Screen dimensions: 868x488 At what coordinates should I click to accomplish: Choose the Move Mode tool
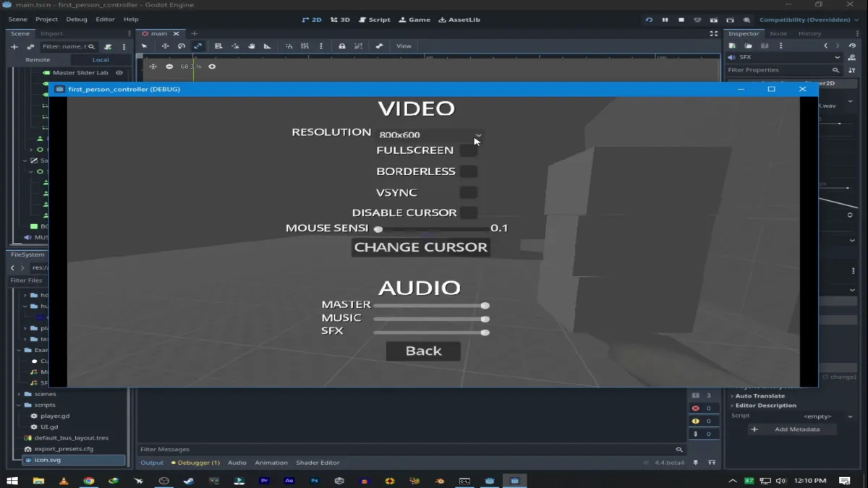point(165,46)
